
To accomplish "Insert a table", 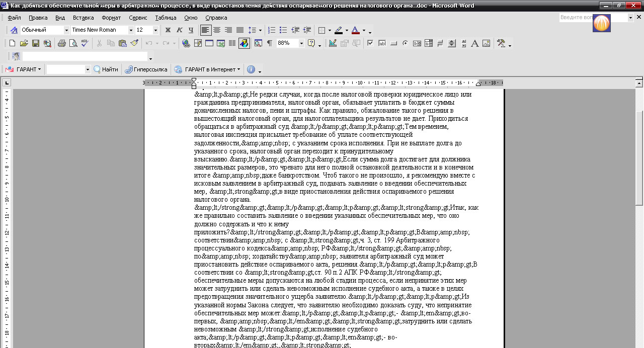I will pos(209,43).
